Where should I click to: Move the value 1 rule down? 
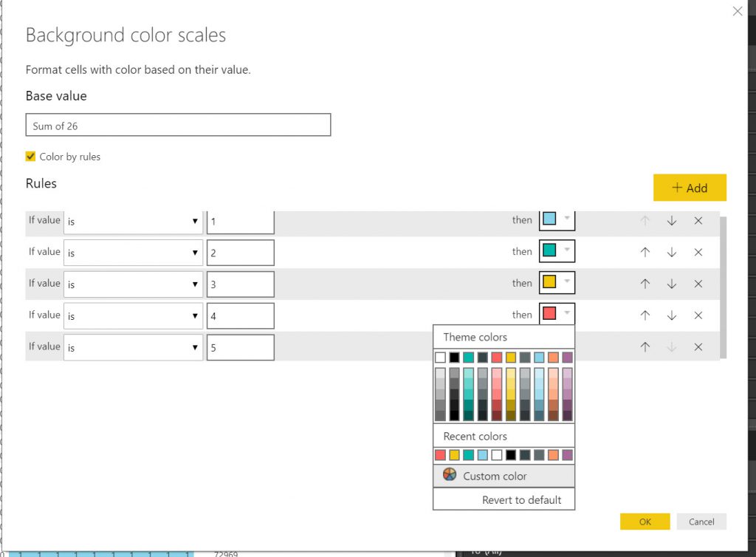[x=672, y=221]
